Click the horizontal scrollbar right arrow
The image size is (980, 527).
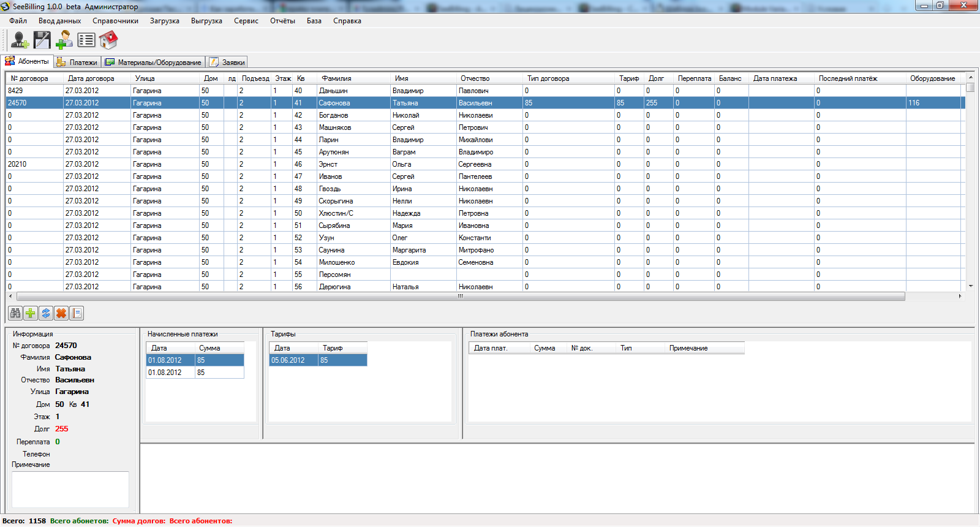tap(960, 296)
